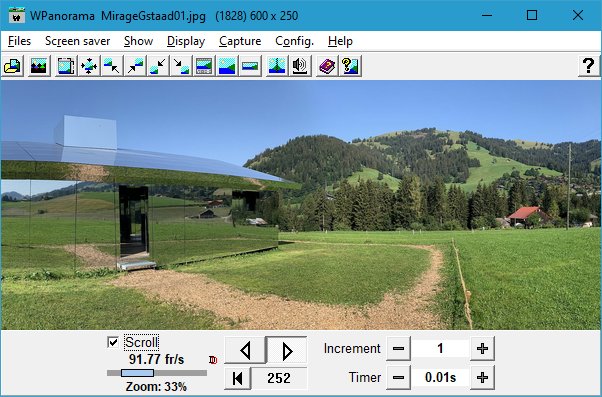This screenshot has height=397, width=602.
Task: Minimize the WPanorama window
Action: [x=487, y=15]
